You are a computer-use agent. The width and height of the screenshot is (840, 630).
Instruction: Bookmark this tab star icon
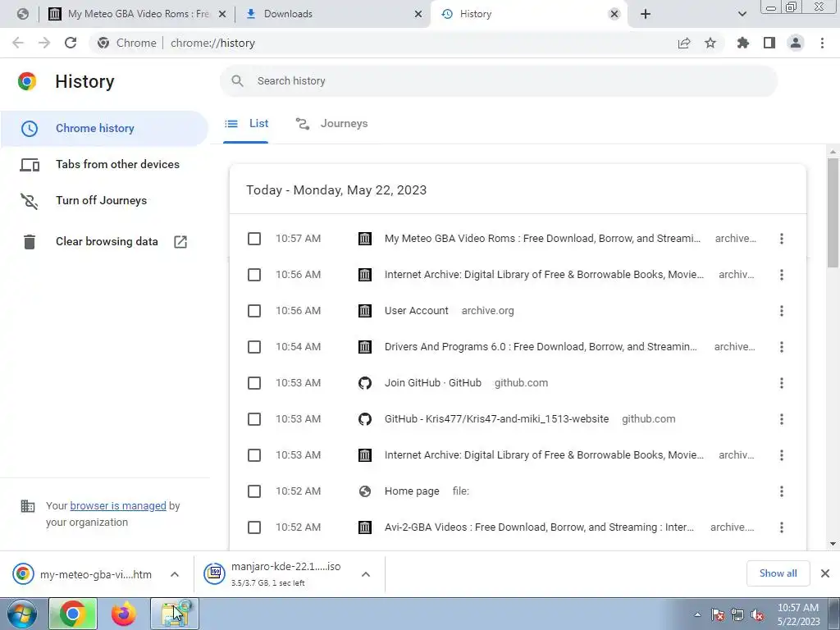(x=710, y=43)
